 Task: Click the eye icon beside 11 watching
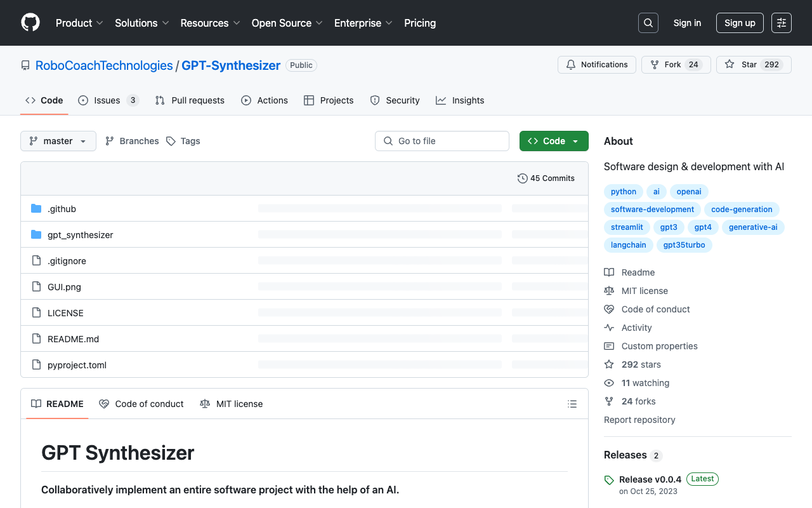(609, 383)
